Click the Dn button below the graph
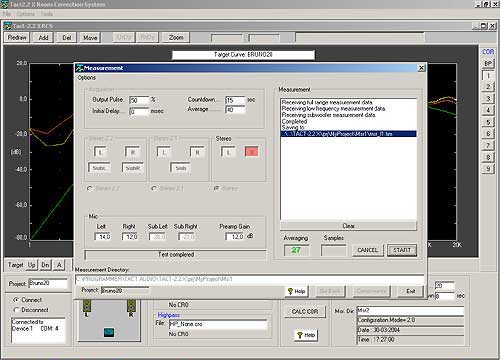This screenshot has width=500, height=360. coord(45,265)
